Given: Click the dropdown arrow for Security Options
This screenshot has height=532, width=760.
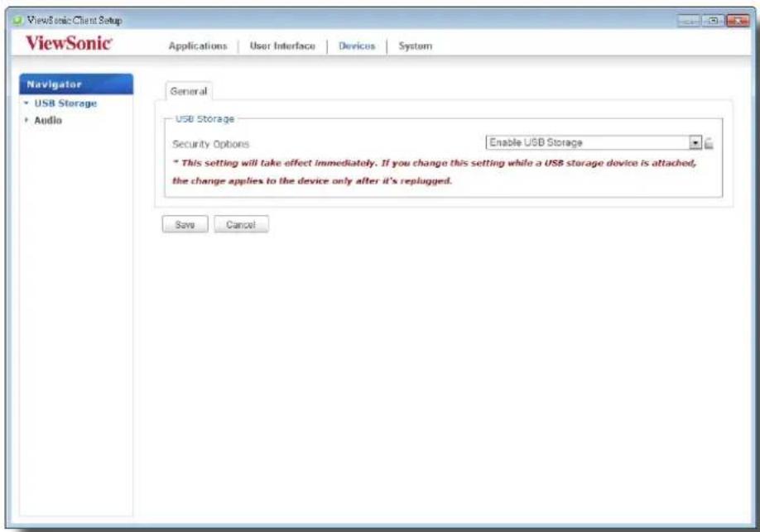Looking at the screenshot, I should pos(695,143).
